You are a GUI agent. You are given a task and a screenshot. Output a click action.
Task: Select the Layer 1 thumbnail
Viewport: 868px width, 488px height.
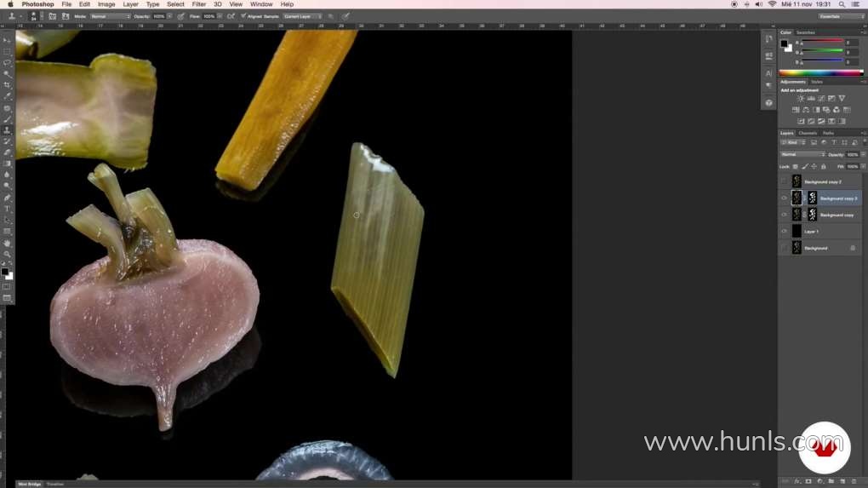(x=797, y=231)
